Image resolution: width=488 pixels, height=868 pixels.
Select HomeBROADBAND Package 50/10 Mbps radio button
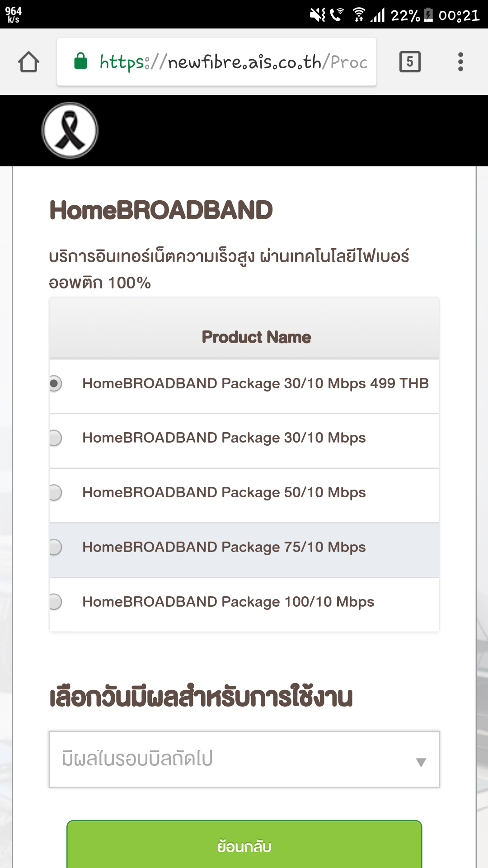pos(55,492)
